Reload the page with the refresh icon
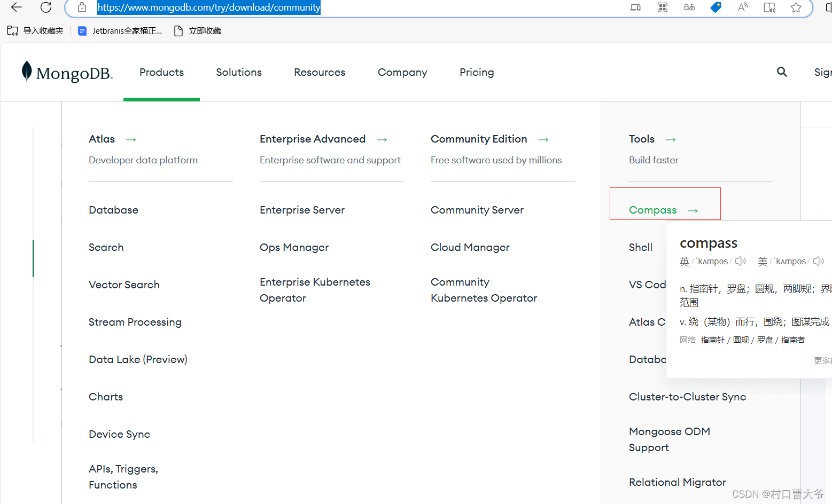The image size is (832, 504). coord(46,7)
